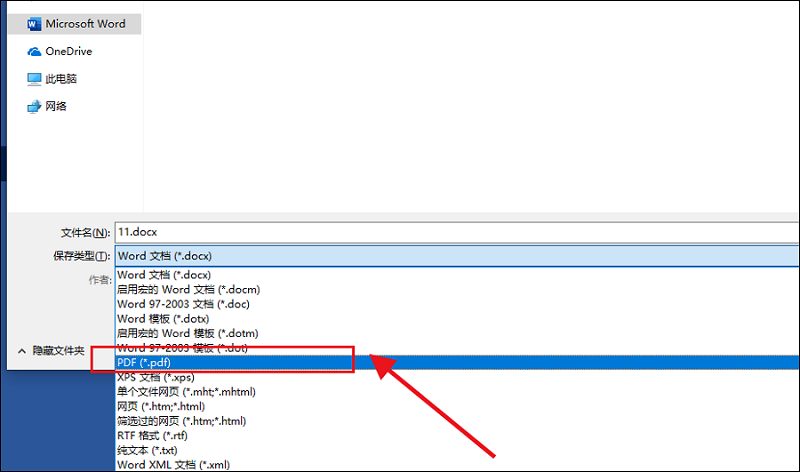Viewport: 800px width, 472px height.
Task: Collapse folders with 隐藏文件夹 chevron
Action: [21, 351]
